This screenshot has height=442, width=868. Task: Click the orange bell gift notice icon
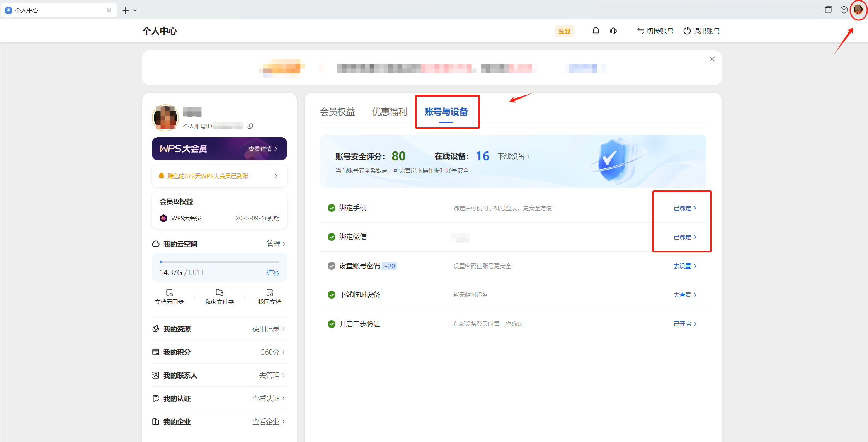pos(162,176)
